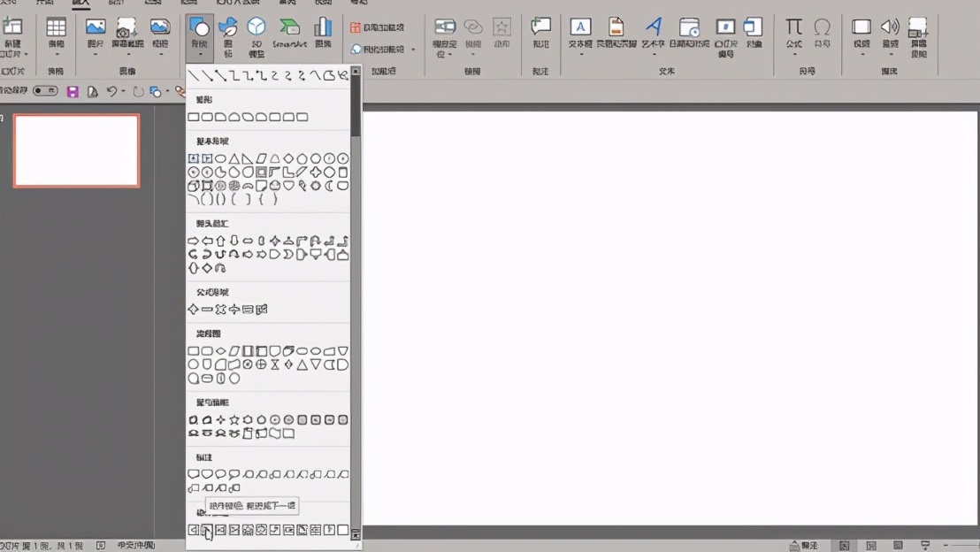This screenshot has width=980, height=552.
Task: Click the Video icon in Media group
Action: click(x=861, y=27)
